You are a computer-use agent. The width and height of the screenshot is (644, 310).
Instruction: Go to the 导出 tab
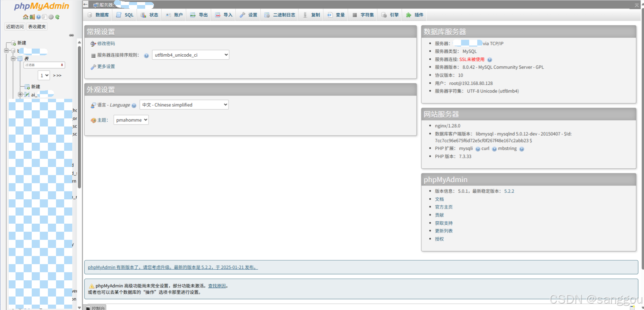(199, 15)
